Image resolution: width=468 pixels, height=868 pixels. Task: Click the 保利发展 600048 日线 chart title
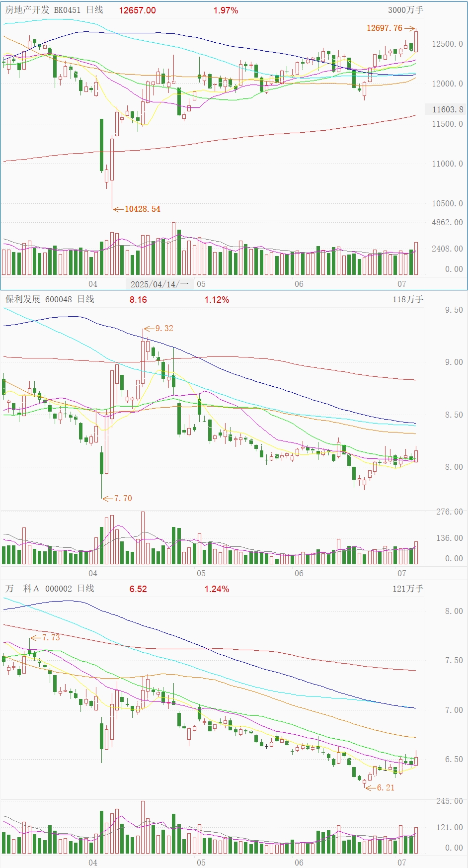click(x=50, y=299)
